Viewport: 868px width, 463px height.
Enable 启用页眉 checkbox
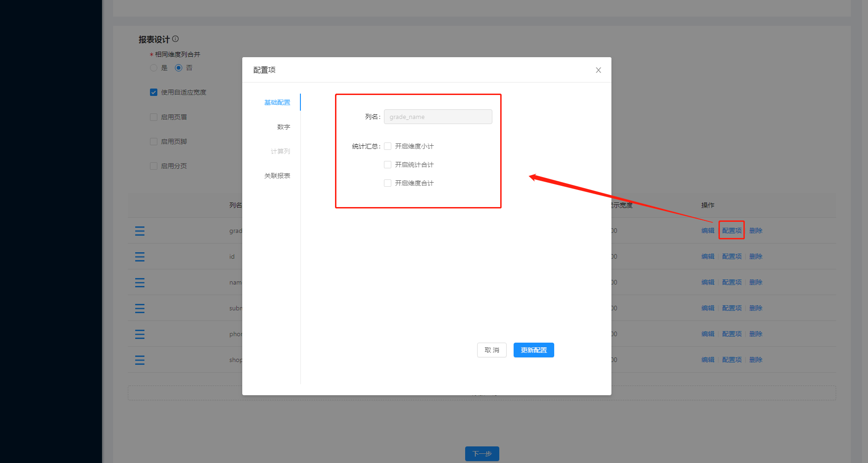[x=154, y=117]
